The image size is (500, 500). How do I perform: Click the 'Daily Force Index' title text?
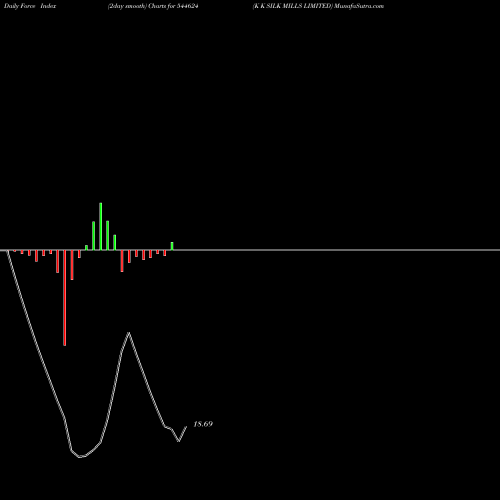click(30, 6)
